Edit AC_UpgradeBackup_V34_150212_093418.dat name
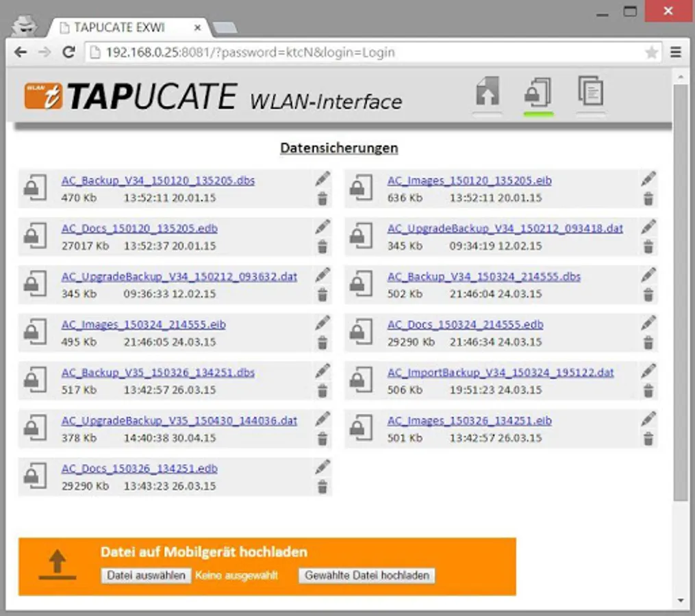The height and width of the screenshot is (616, 695). point(648,227)
